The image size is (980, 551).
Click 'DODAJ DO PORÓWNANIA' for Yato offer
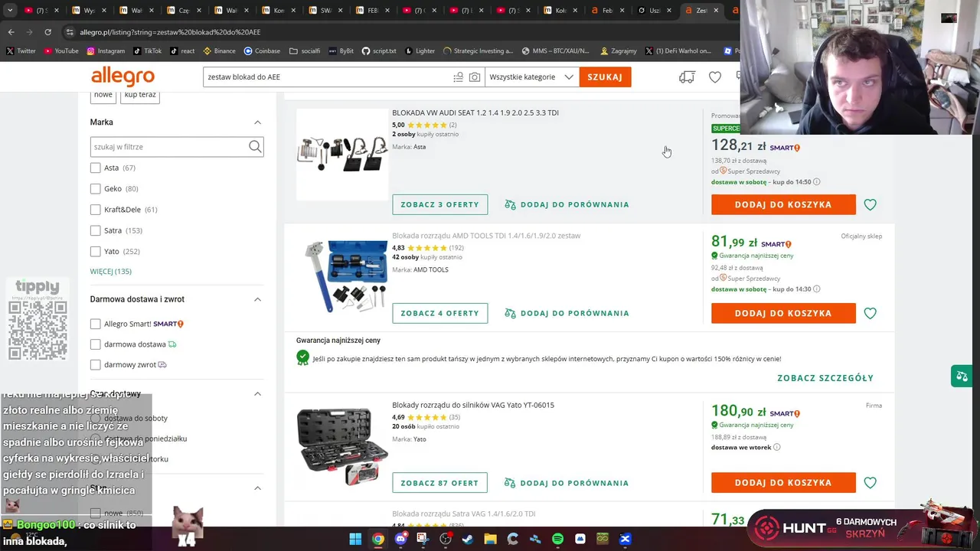(567, 483)
